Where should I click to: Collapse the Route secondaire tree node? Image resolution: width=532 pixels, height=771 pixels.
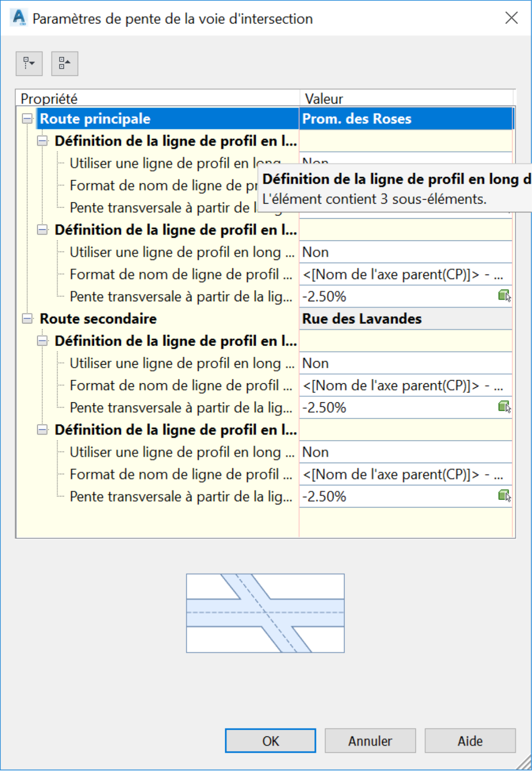pyautogui.click(x=27, y=319)
